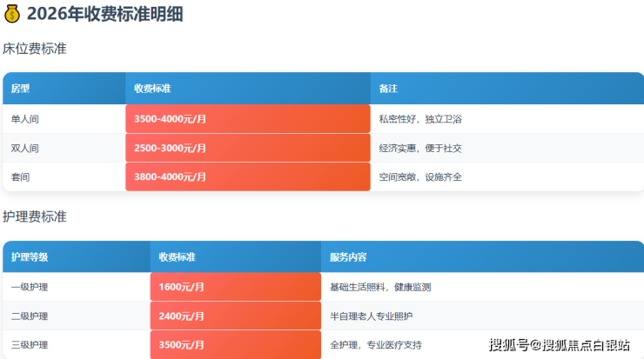Select the 单人间 row label
This screenshot has height=359, width=644.
click(x=24, y=119)
